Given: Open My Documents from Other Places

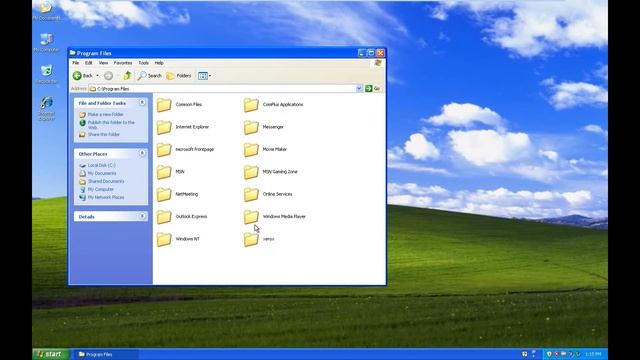Looking at the screenshot, I should pos(102,173).
